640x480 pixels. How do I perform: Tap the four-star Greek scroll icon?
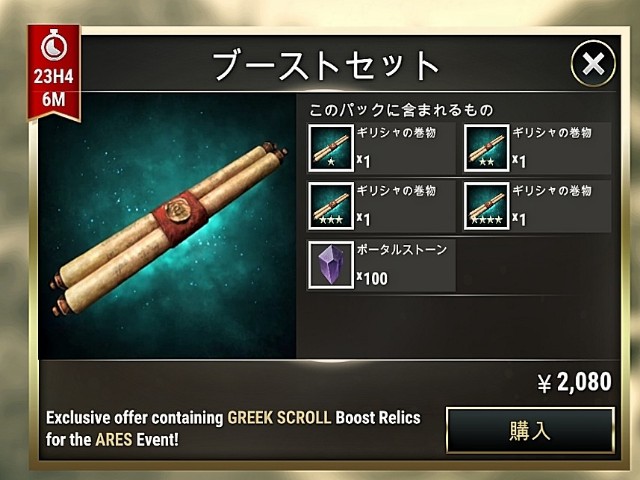pyautogui.click(x=487, y=206)
